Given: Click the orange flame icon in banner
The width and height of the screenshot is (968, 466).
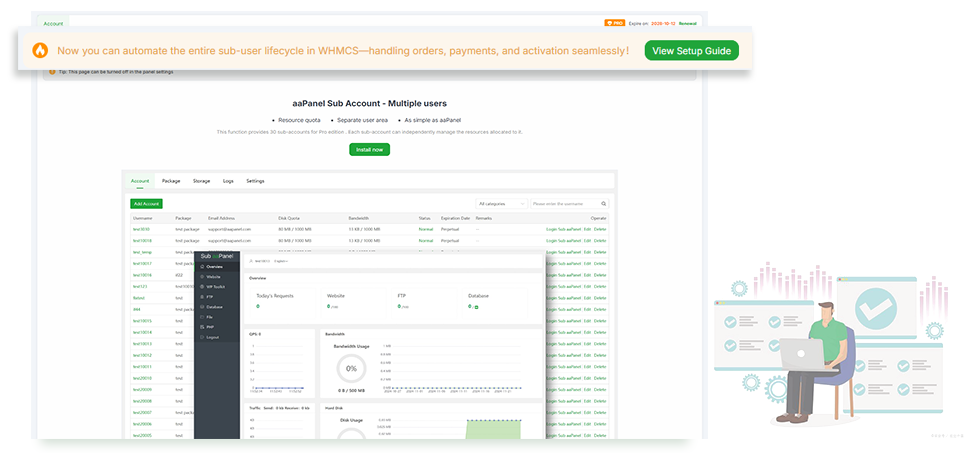Looking at the screenshot, I should (x=39, y=50).
